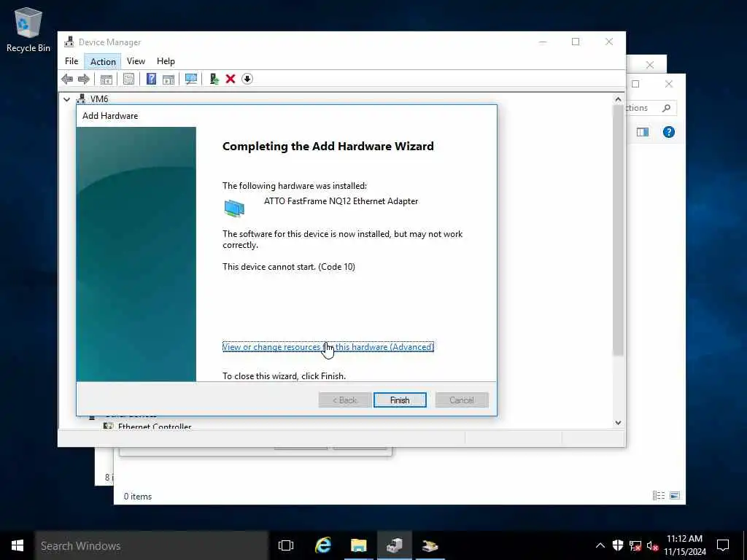
Task: Switch to large icons view in Explorer window
Action: pyautogui.click(x=675, y=496)
